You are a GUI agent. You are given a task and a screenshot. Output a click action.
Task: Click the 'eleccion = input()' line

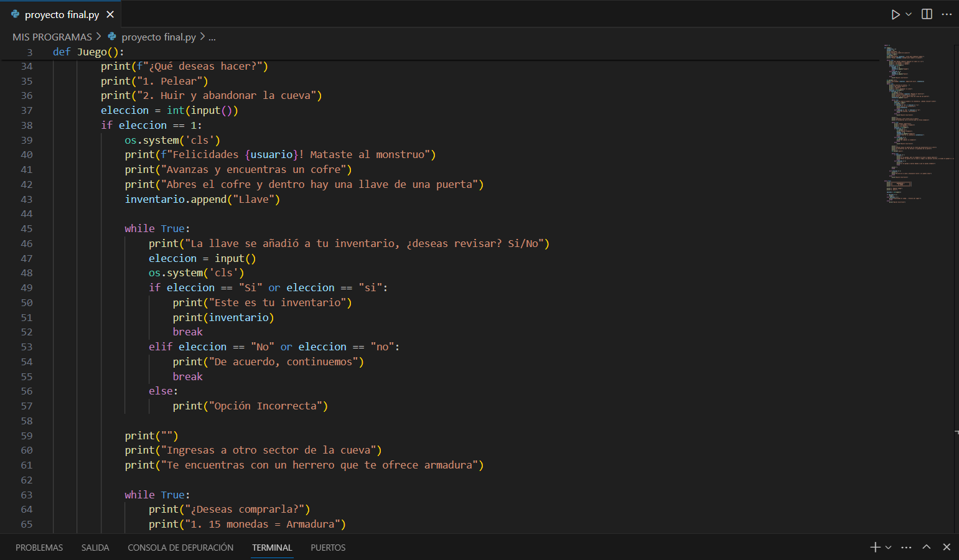pyautogui.click(x=202, y=258)
